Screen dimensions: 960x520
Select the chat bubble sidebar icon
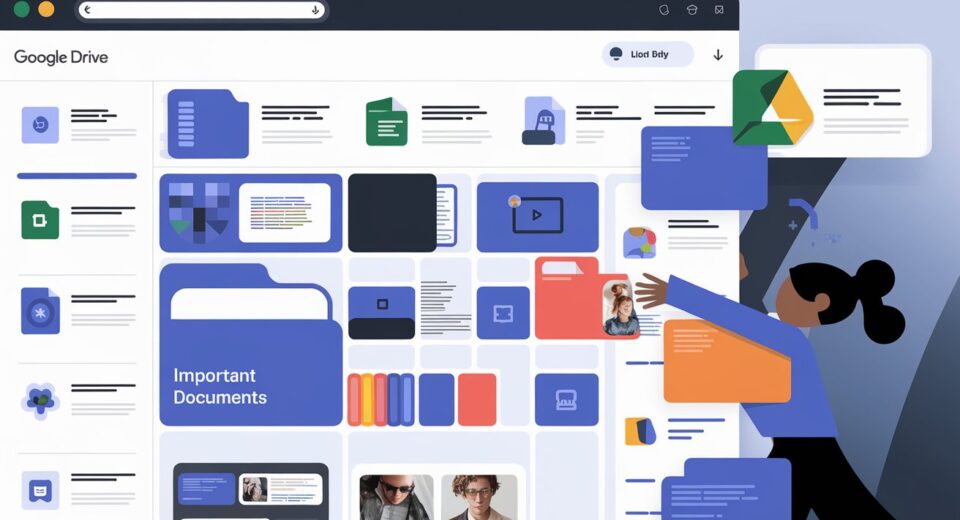(40, 490)
